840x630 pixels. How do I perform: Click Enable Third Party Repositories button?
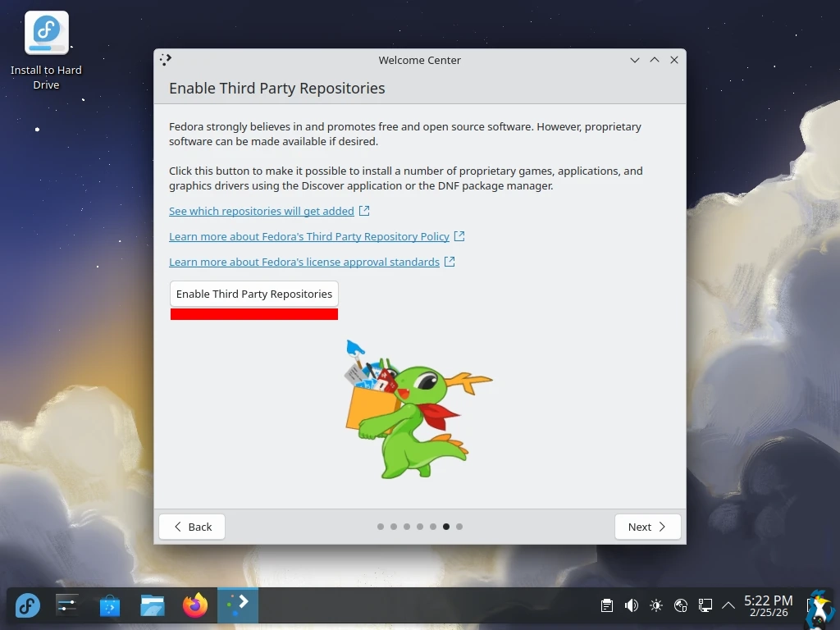coord(254,294)
